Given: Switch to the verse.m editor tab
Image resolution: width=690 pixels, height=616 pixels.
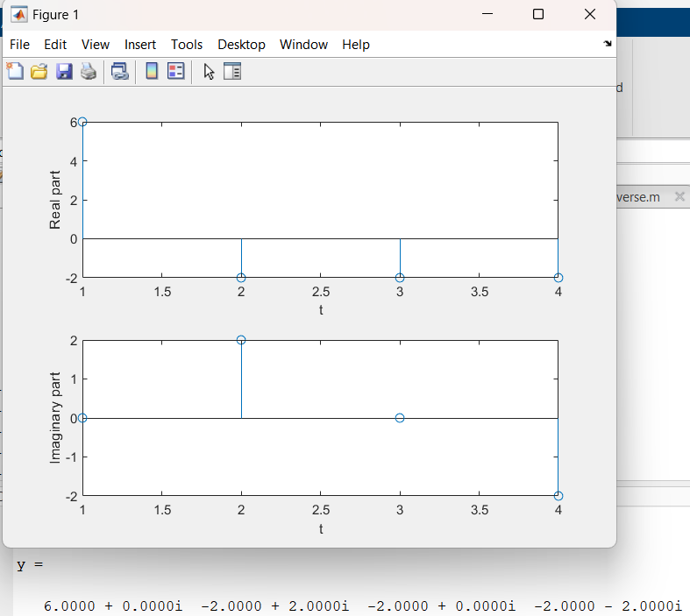Looking at the screenshot, I should pyautogui.click(x=637, y=197).
